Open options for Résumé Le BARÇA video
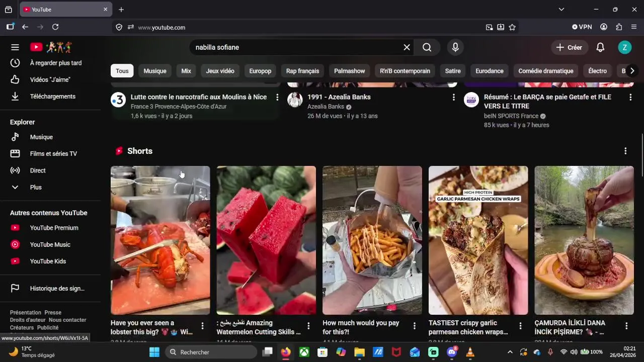644x362 pixels. click(630, 97)
